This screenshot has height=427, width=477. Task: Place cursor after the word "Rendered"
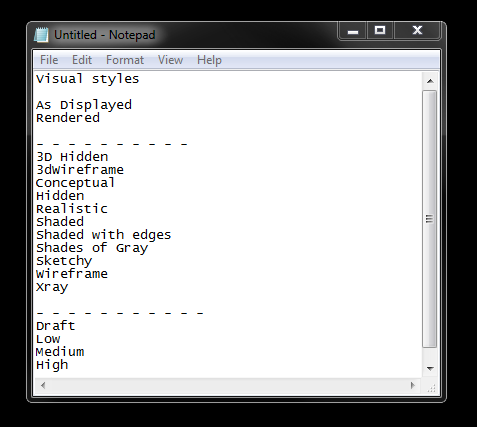click(x=100, y=118)
